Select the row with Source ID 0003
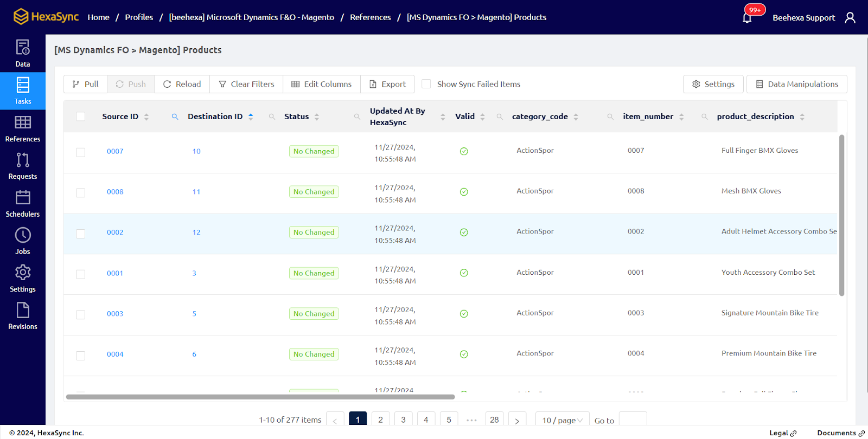 (x=81, y=315)
